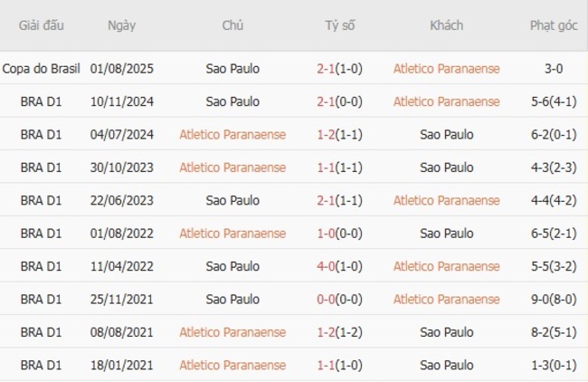Click Atletico Paranaense in the 11/04/2022 row
This screenshot has width=588, height=382.
coord(446,266)
